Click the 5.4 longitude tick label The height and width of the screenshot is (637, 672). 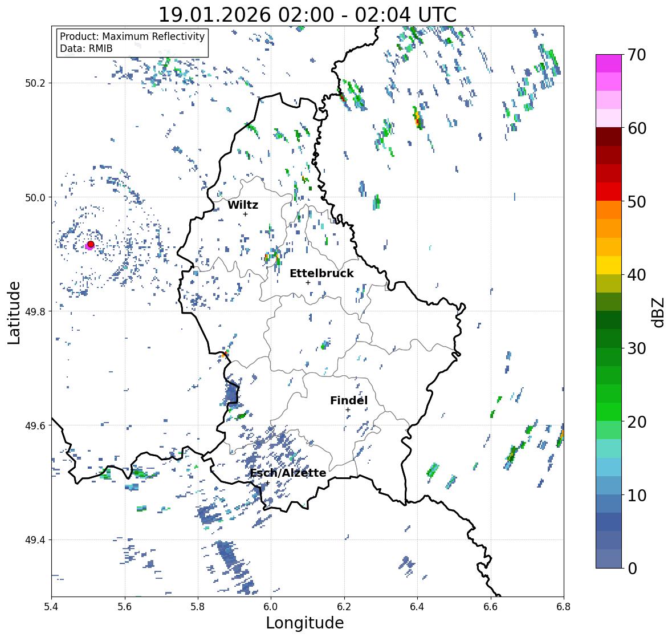tap(51, 607)
